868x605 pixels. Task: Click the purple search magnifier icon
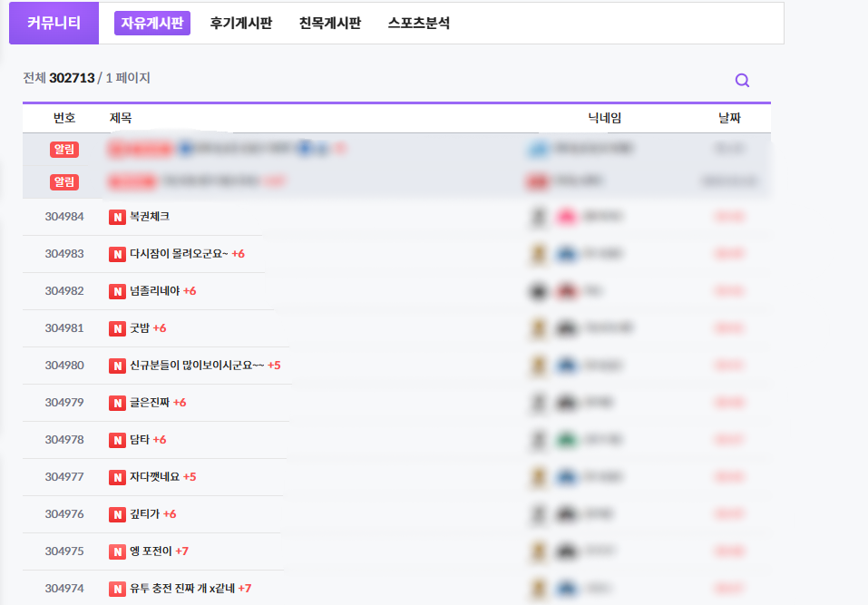point(742,81)
